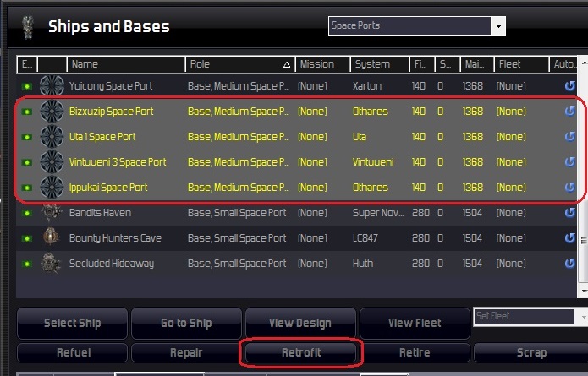Viewport: 588px width, 376px height.
Task: Click the Go to Ship button
Action: tap(186, 324)
